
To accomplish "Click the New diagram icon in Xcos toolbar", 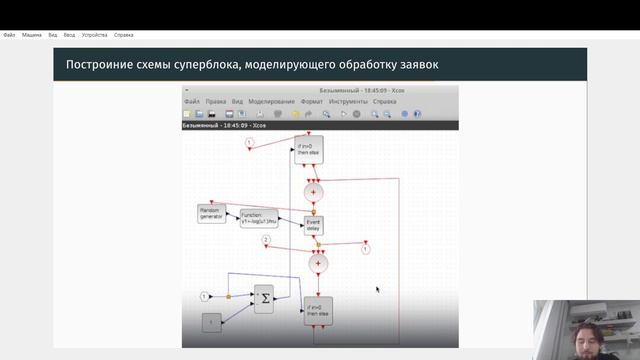I will (187, 114).
